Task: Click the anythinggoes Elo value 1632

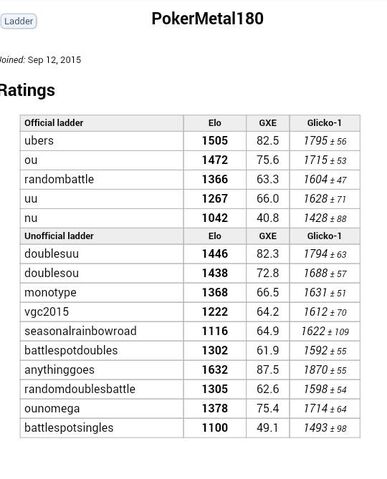Action: (215, 370)
